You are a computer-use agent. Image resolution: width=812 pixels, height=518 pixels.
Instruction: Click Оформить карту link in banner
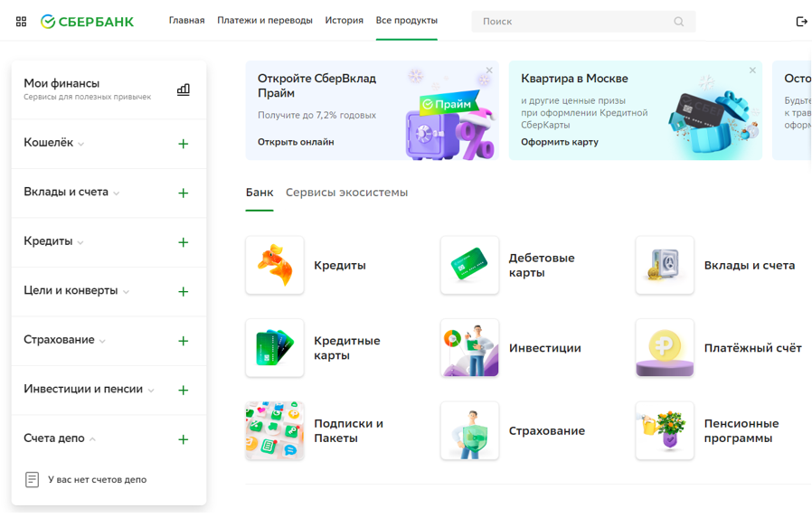(560, 142)
